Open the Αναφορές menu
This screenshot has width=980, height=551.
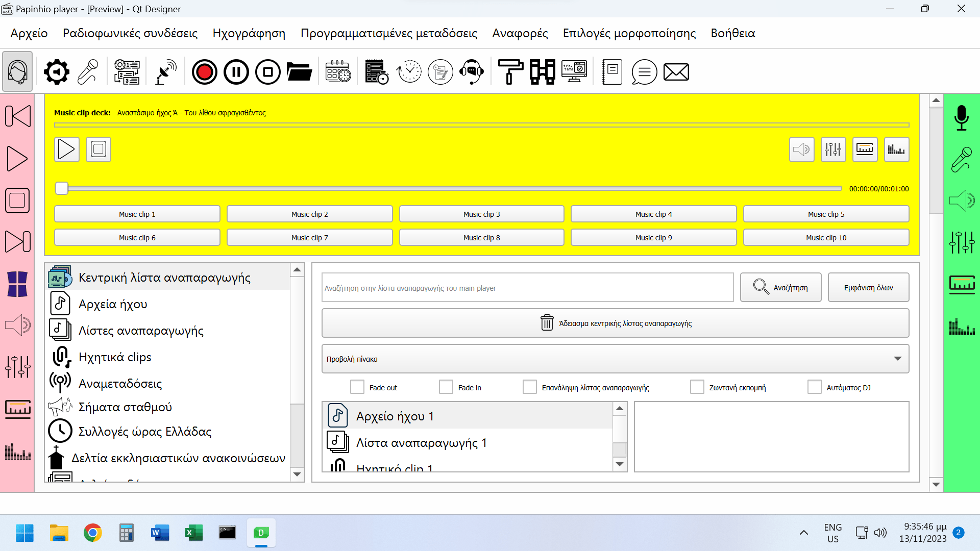(520, 33)
